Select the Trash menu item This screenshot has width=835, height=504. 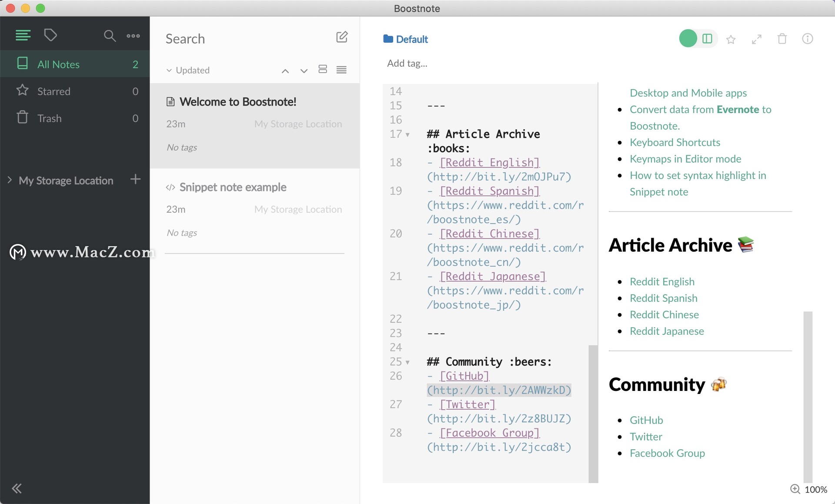[x=50, y=118]
